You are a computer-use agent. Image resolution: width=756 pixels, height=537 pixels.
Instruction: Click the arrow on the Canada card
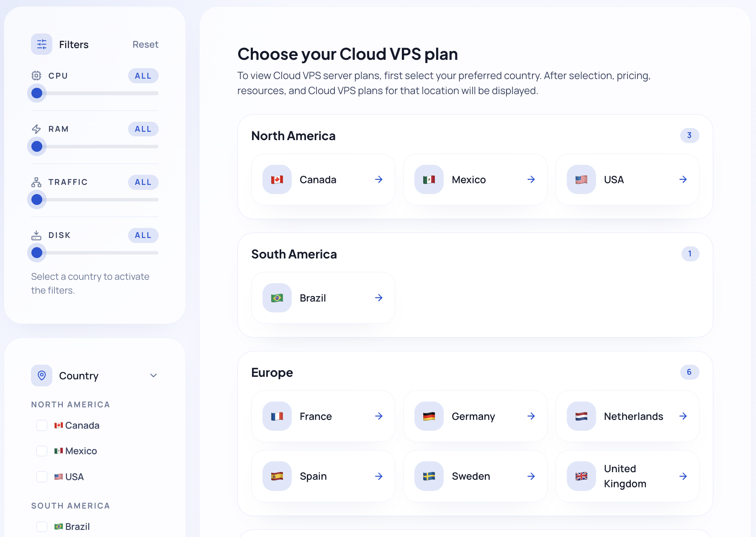pyautogui.click(x=379, y=179)
